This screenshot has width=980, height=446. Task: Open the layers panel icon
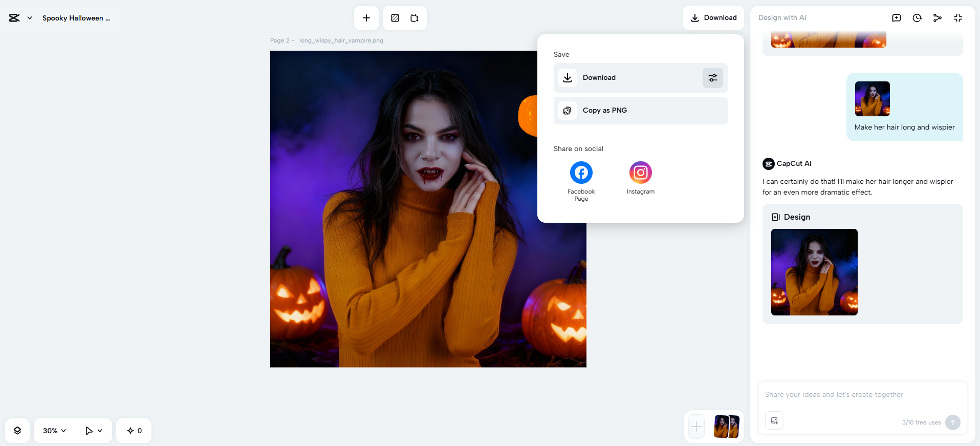tap(17, 431)
